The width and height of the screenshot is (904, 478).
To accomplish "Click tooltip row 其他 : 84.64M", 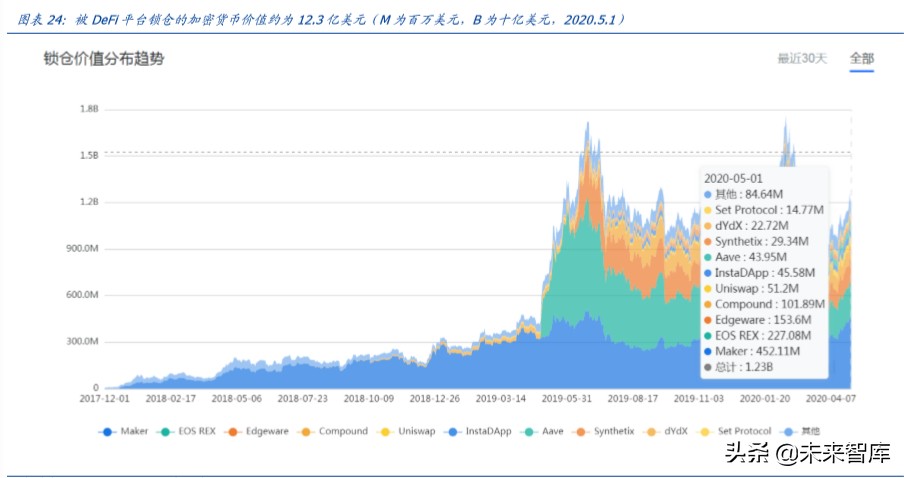I will tap(743, 194).
